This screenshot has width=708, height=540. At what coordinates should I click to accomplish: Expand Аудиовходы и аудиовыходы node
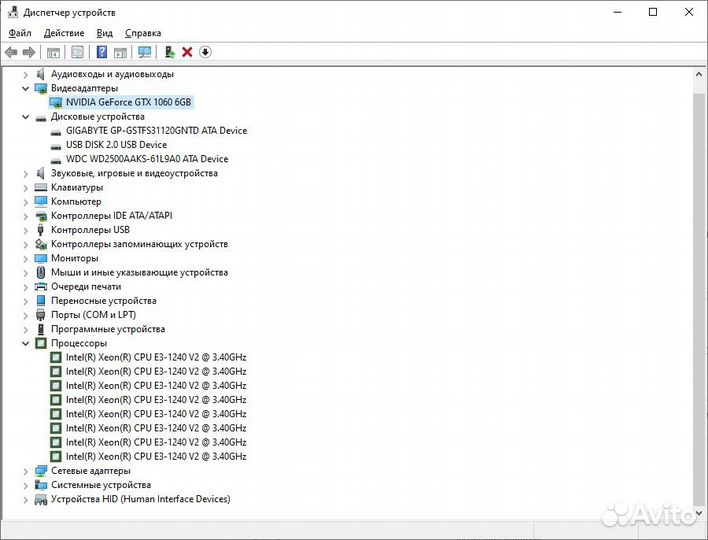26,74
